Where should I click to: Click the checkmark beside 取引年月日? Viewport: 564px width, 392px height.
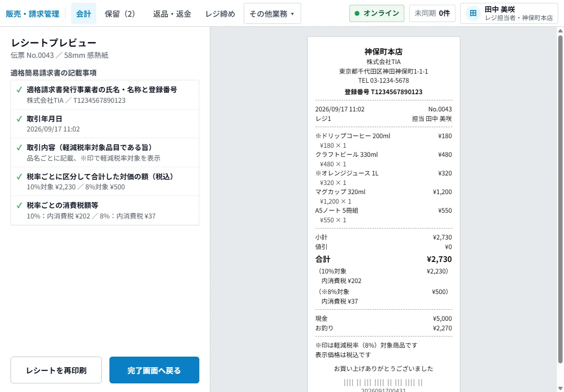coord(20,119)
